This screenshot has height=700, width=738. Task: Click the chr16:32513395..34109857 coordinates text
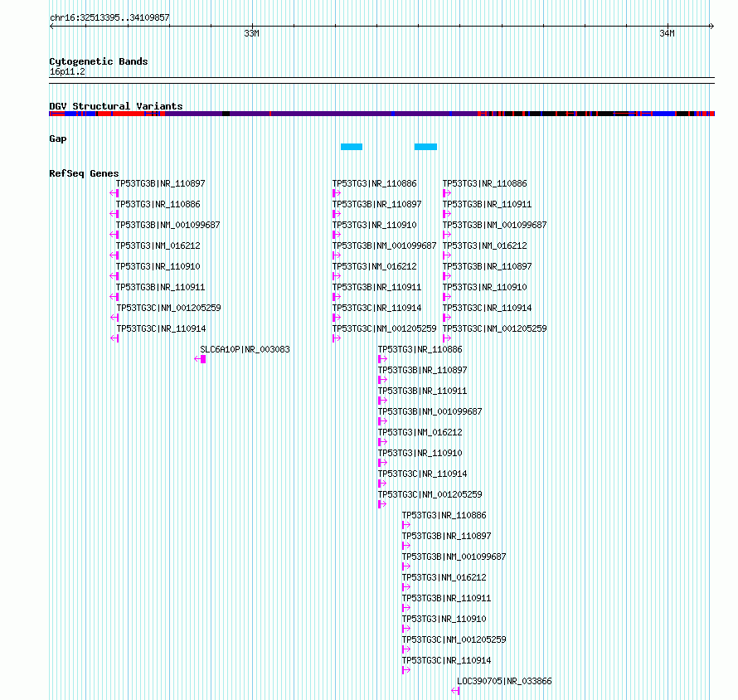tap(109, 17)
